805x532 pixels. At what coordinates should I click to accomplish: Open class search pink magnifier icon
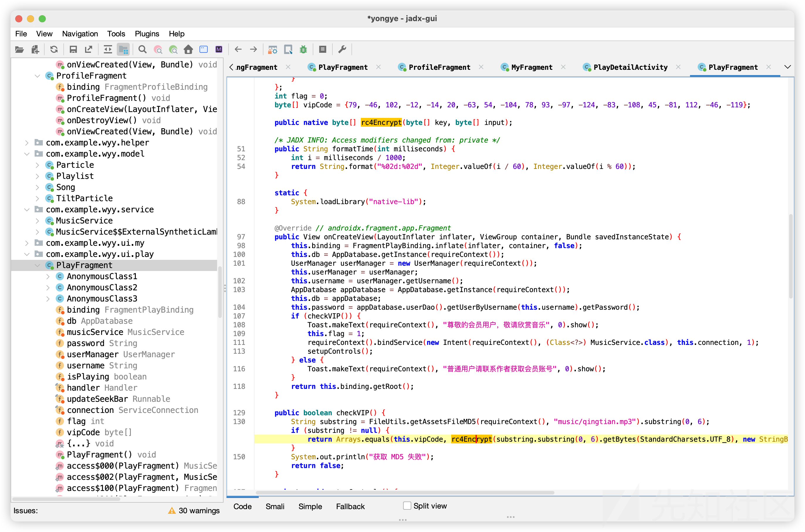[158, 50]
